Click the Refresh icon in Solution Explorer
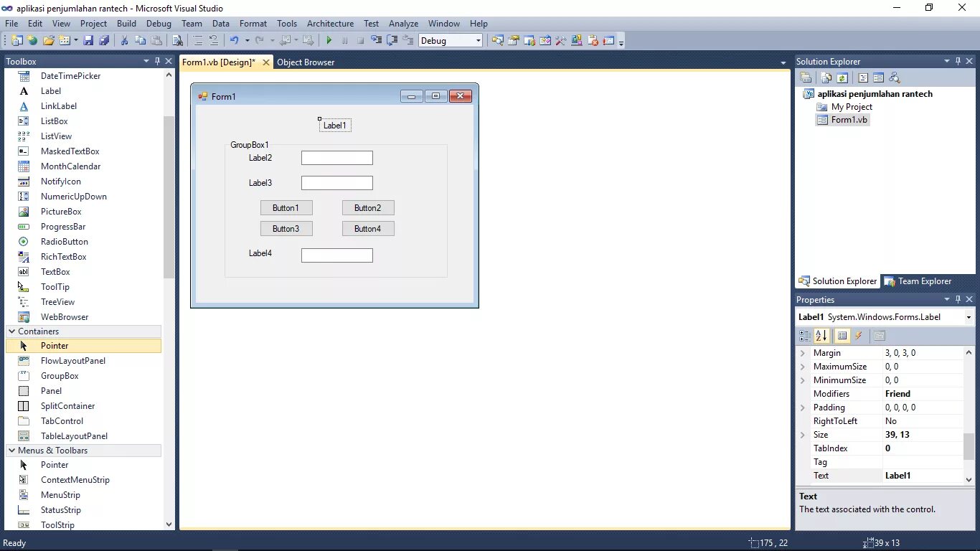 (842, 77)
